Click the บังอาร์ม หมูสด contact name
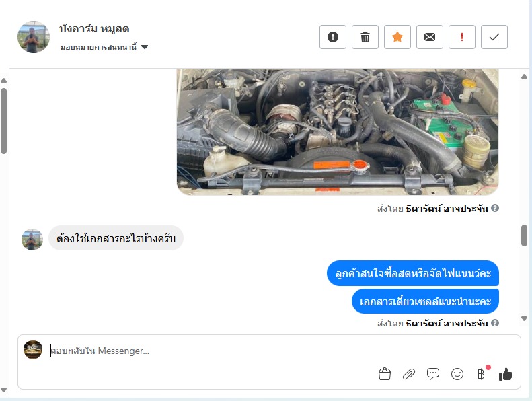This screenshot has width=532, height=401. pos(94,29)
